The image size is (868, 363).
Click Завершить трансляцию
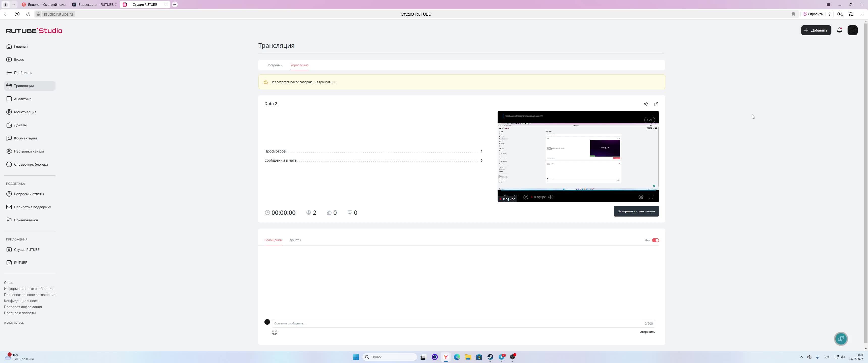point(636,211)
